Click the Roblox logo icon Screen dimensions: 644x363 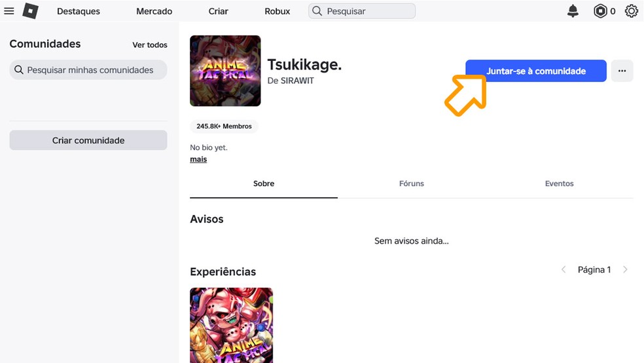pyautogui.click(x=30, y=11)
